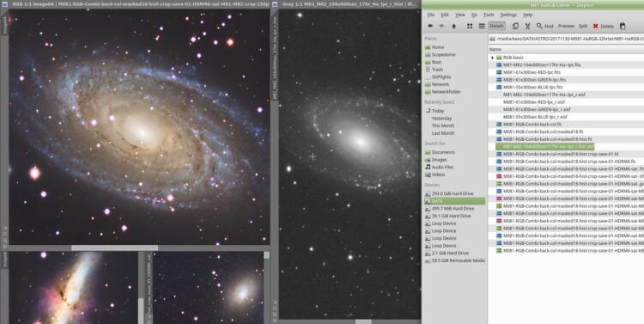Viewport: 644px width, 324px height.
Task: Open the Settings menu
Action: coord(508,15)
